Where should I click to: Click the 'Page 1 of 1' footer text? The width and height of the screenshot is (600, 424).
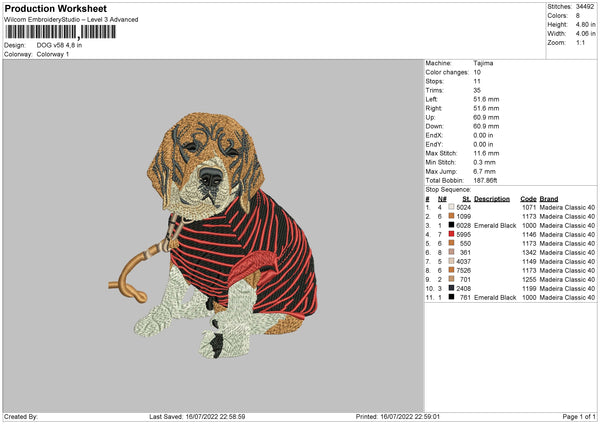click(x=579, y=417)
